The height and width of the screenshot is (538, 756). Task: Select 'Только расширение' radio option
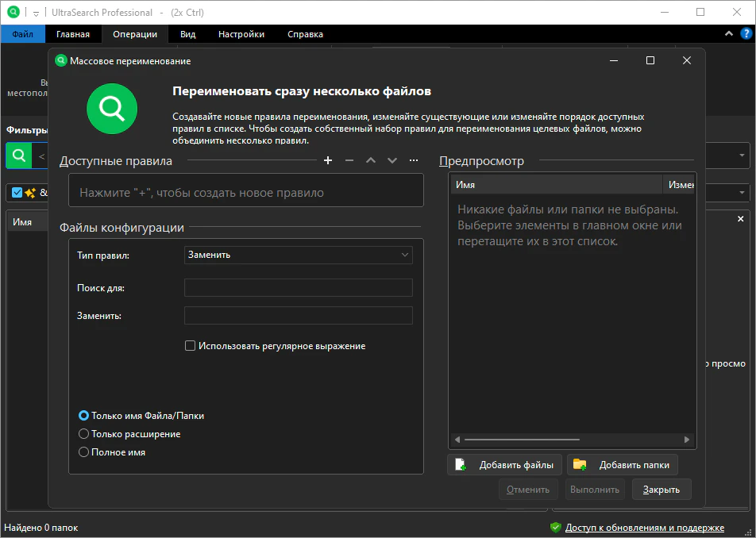click(x=84, y=434)
